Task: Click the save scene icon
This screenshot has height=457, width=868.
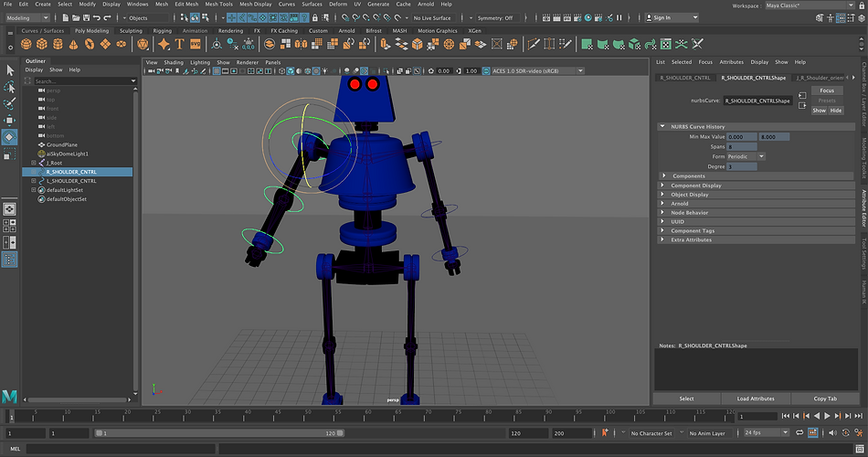Action: pos(87,17)
